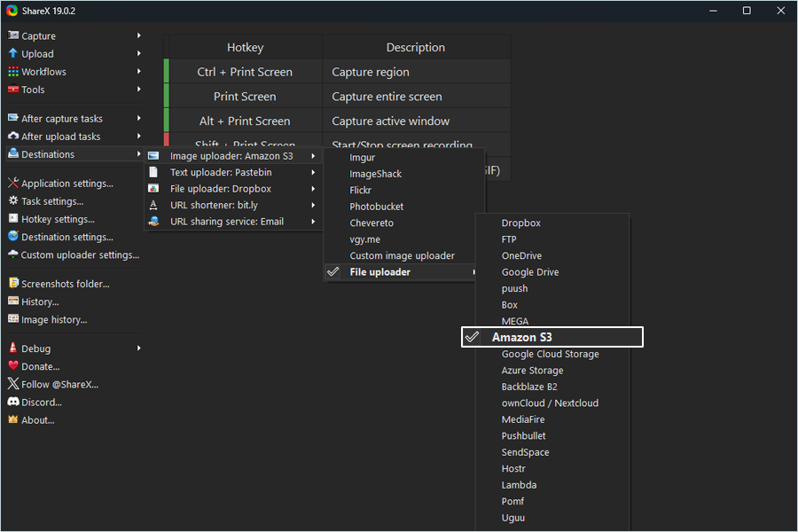Open the Follow @ShareX link
Screen dimensions: 798x532
point(59,385)
